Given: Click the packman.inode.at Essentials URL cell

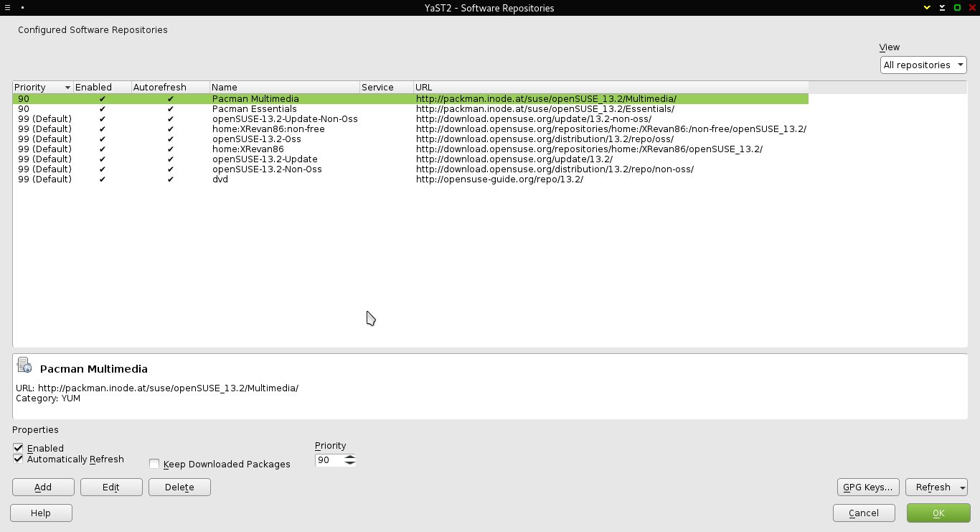Looking at the screenshot, I should (x=545, y=108).
